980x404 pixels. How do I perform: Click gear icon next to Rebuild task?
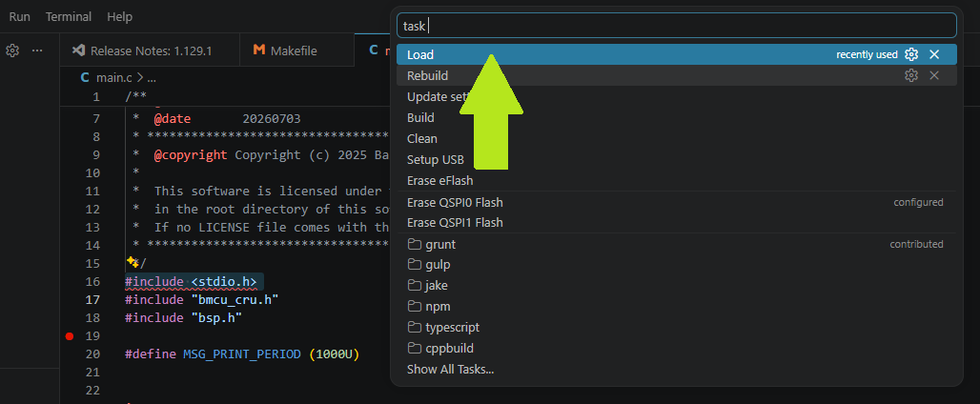(x=911, y=75)
